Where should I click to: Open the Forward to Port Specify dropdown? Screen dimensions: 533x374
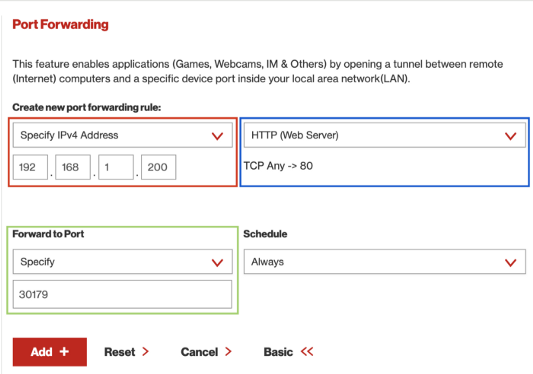(x=123, y=262)
